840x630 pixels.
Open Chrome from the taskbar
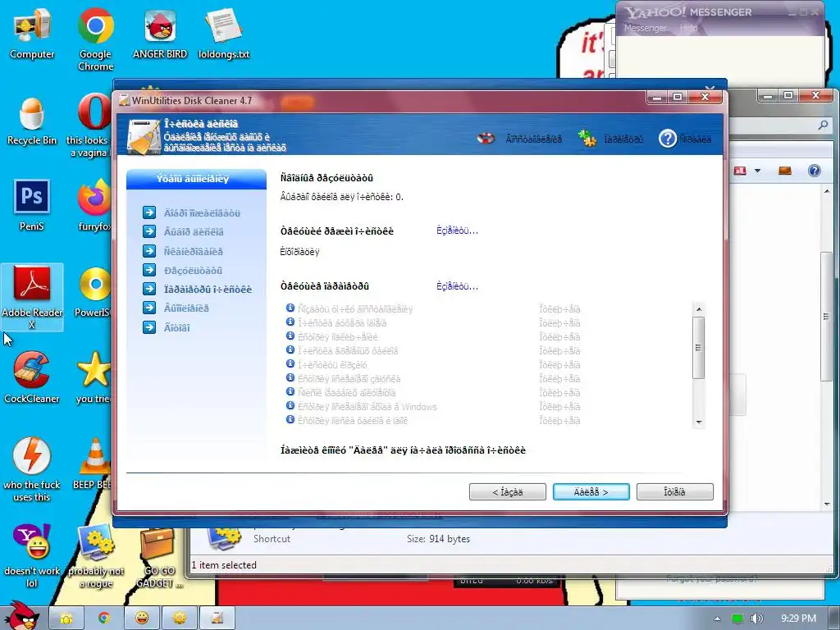coord(104,619)
